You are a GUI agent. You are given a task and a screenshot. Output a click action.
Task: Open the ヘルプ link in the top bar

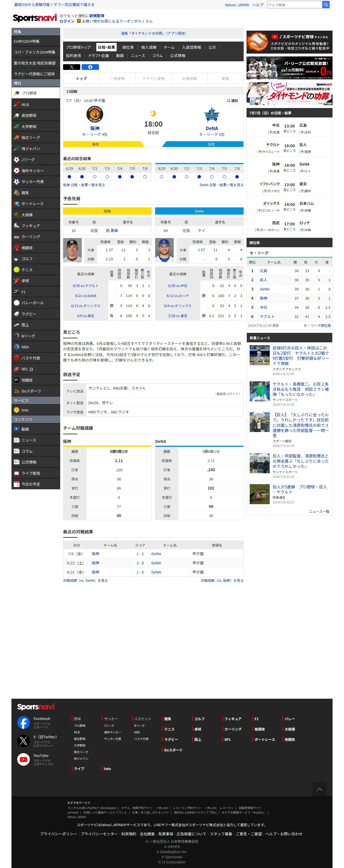tap(258, 5)
